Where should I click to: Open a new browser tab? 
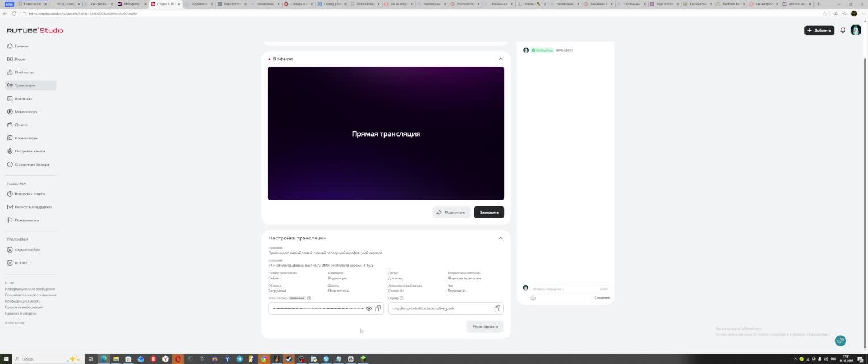[x=819, y=4]
